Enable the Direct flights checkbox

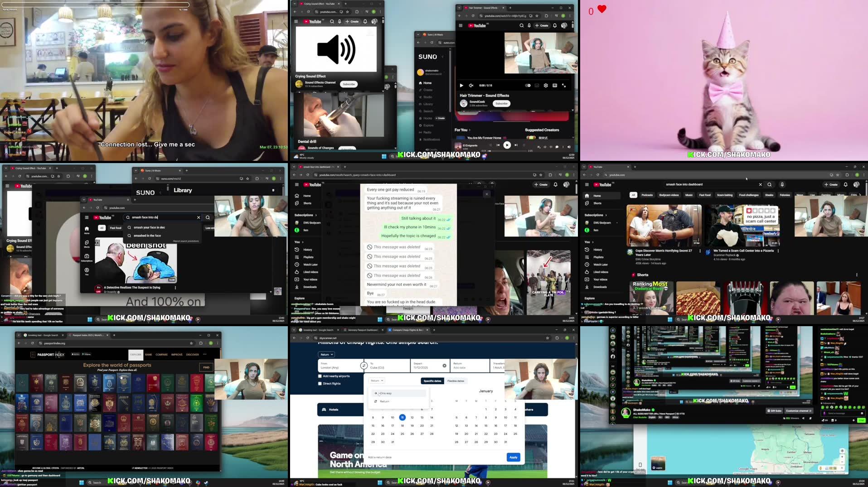320,384
